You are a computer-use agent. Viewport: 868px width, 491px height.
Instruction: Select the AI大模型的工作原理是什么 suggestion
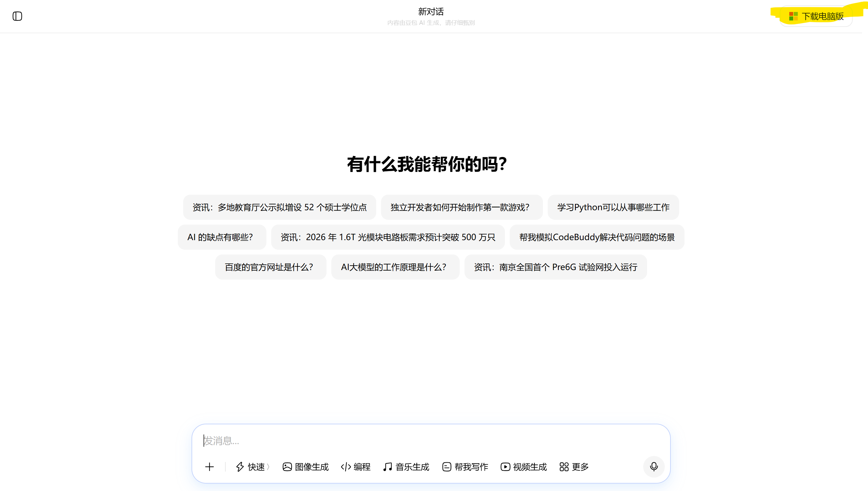[395, 267]
